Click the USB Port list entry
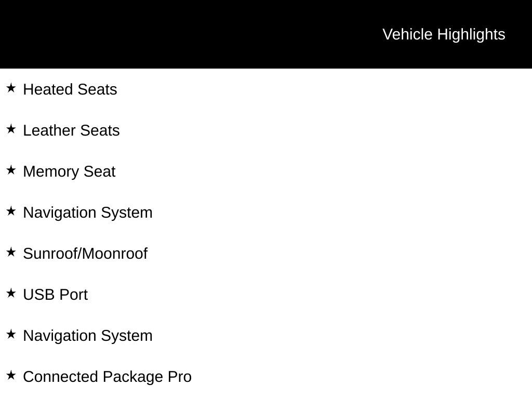 [x=56, y=295]
